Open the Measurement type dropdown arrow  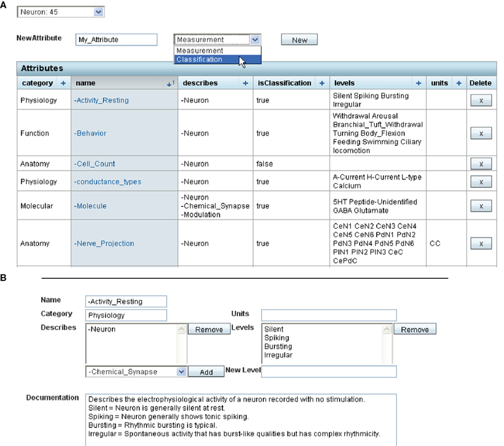(x=255, y=39)
